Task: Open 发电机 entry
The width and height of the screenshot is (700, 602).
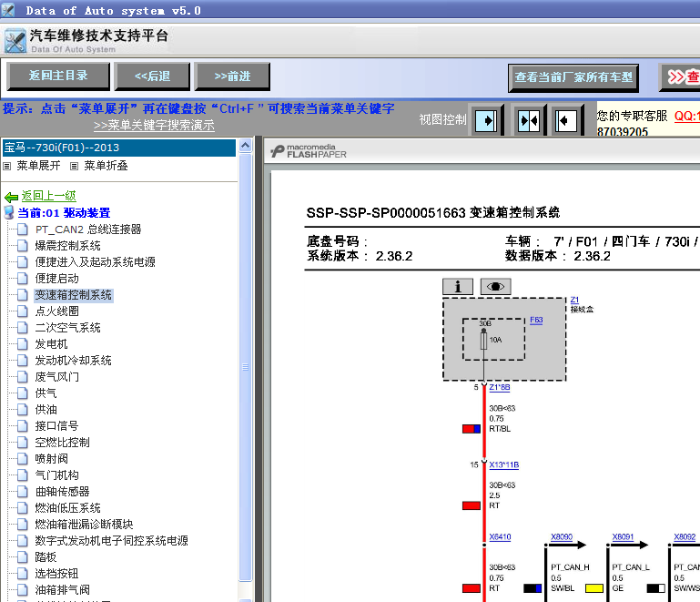Action: 51,344
